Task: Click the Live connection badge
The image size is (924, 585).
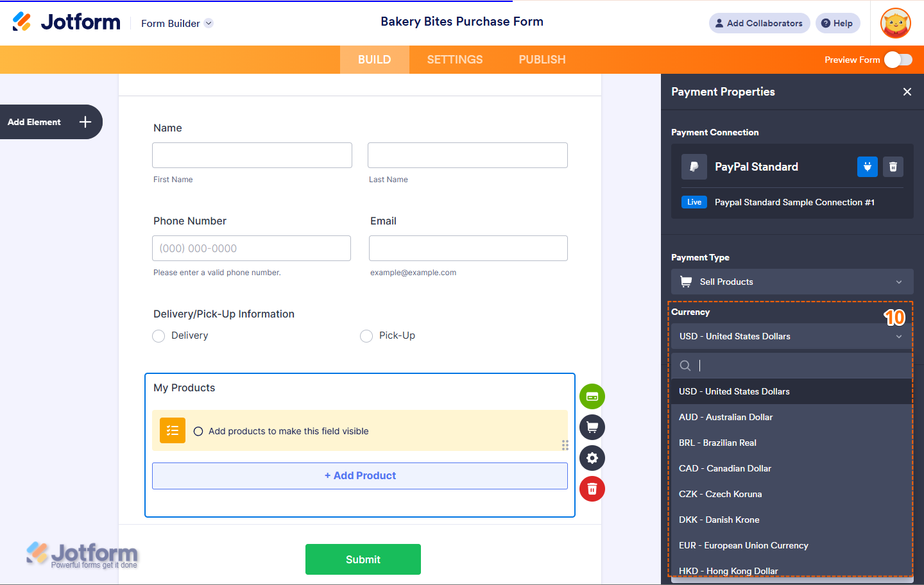Action: tap(694, 202)
